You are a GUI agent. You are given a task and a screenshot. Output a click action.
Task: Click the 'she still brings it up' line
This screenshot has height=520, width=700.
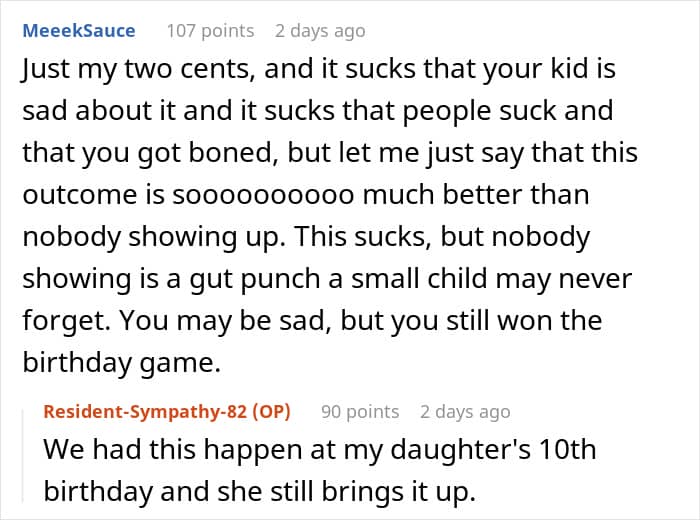click(x=259, y=491)
